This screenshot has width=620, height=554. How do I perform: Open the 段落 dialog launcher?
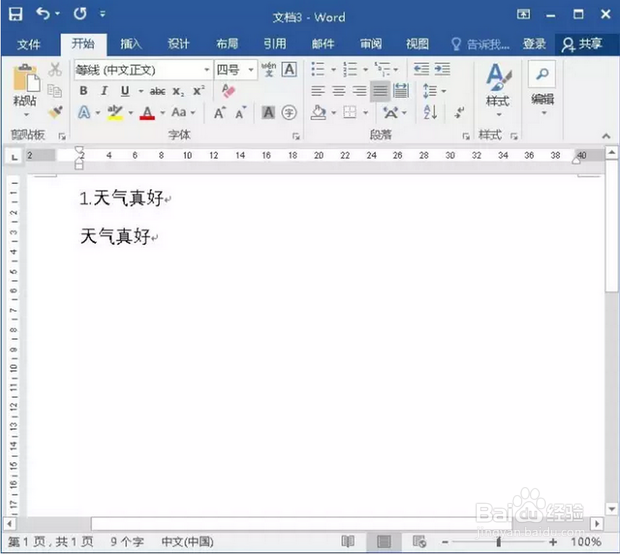coord(466,136)
